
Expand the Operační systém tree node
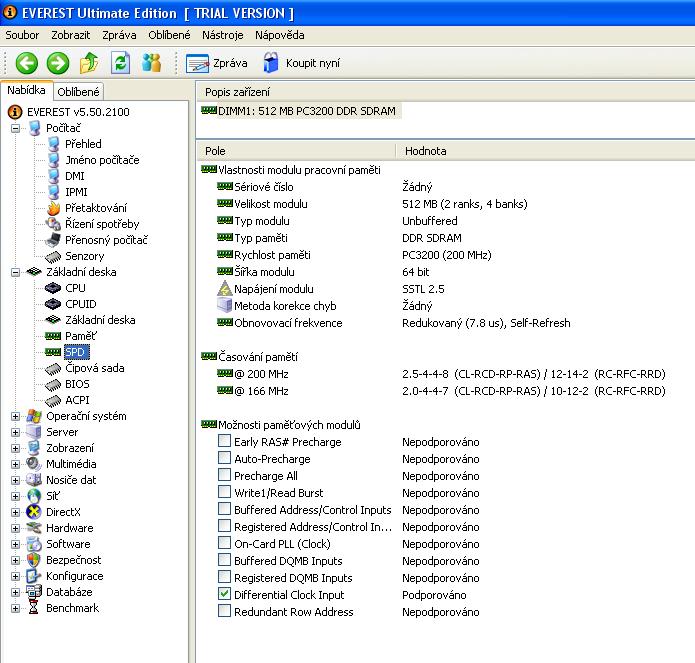click(16, 416)
